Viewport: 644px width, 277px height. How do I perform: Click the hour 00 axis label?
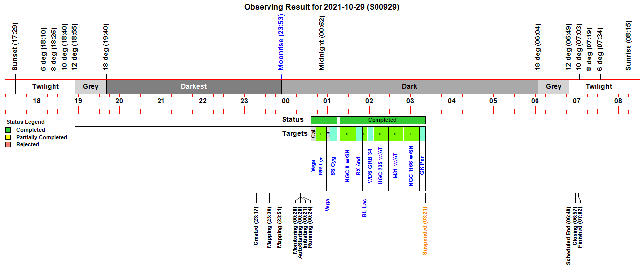[x=285, y=101]
